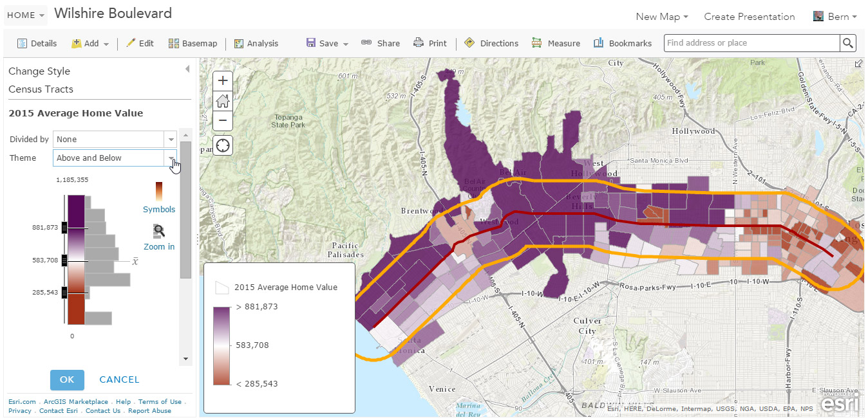Click the map zoom in plus button

click(223, 80)
